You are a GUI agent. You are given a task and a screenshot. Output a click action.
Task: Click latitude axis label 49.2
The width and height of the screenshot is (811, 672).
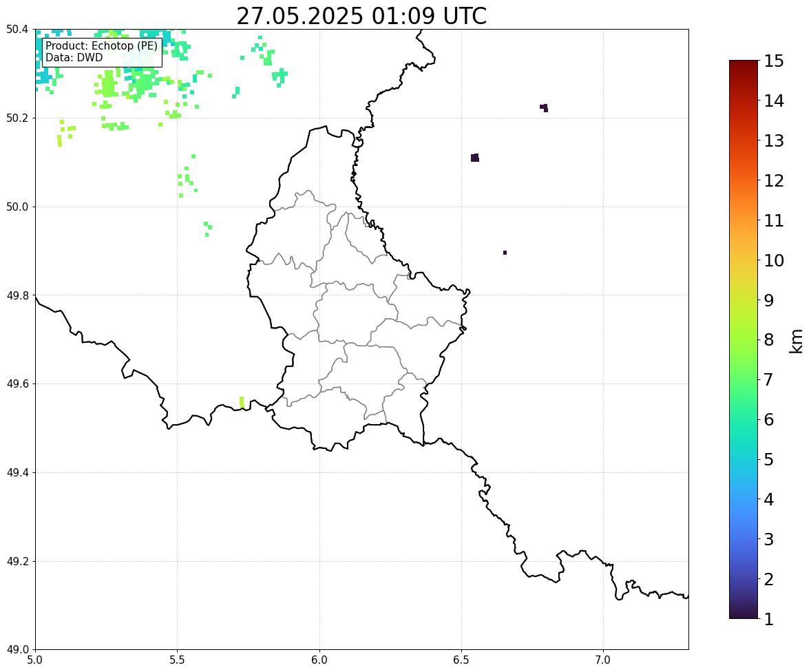point(17,561)
